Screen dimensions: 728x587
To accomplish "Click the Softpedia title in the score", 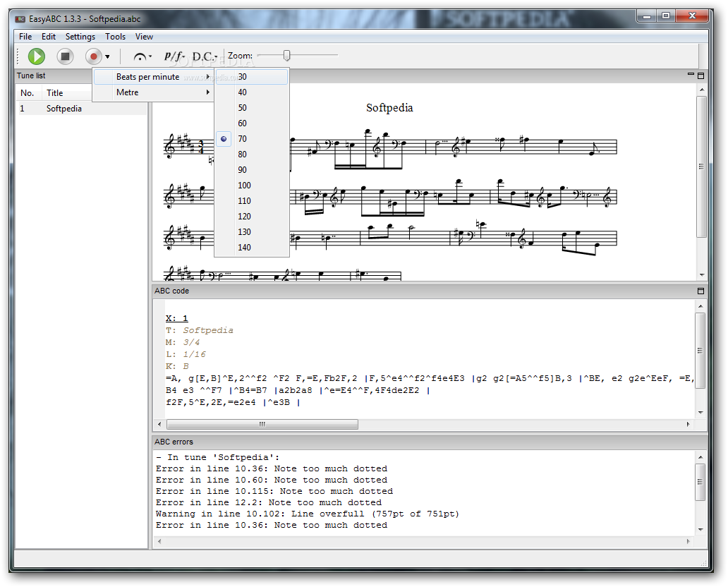I will coord(389,108).
